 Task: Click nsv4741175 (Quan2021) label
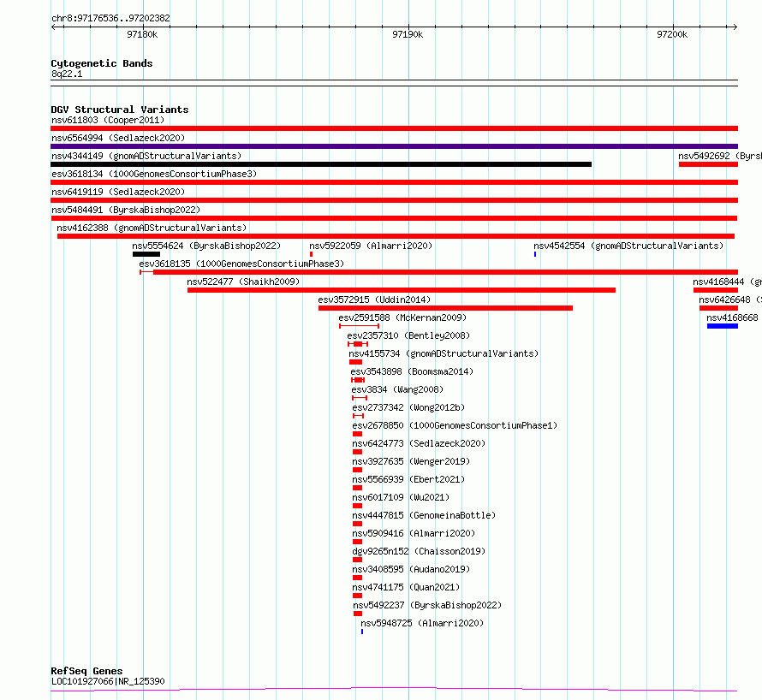tap(407, 587)
